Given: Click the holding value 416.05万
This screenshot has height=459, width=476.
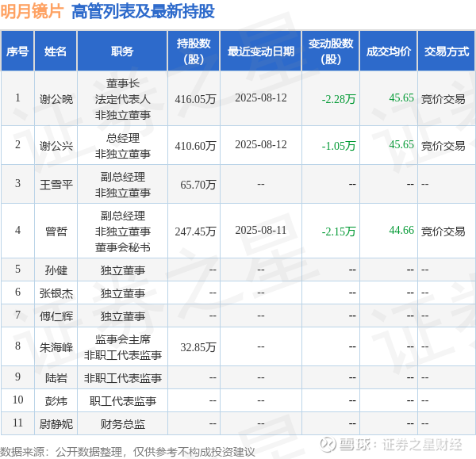Looking at the screenshot, I should [195, 99].
